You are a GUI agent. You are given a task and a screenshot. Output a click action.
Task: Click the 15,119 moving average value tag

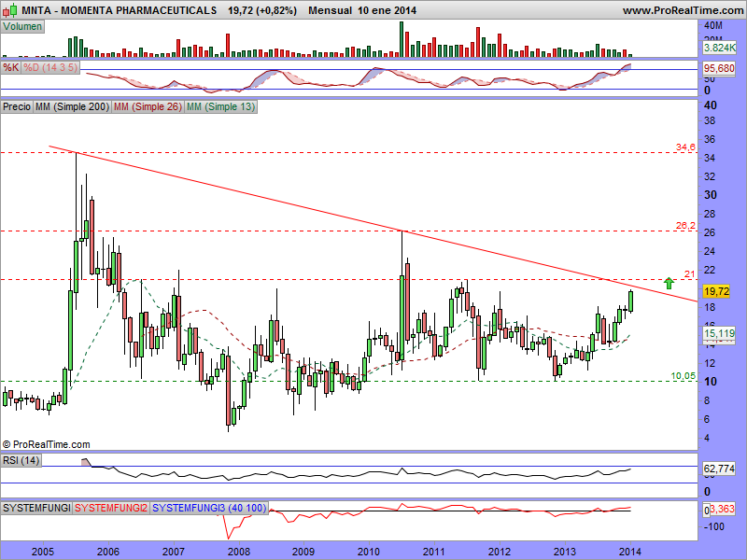click(x=719, y=333)
